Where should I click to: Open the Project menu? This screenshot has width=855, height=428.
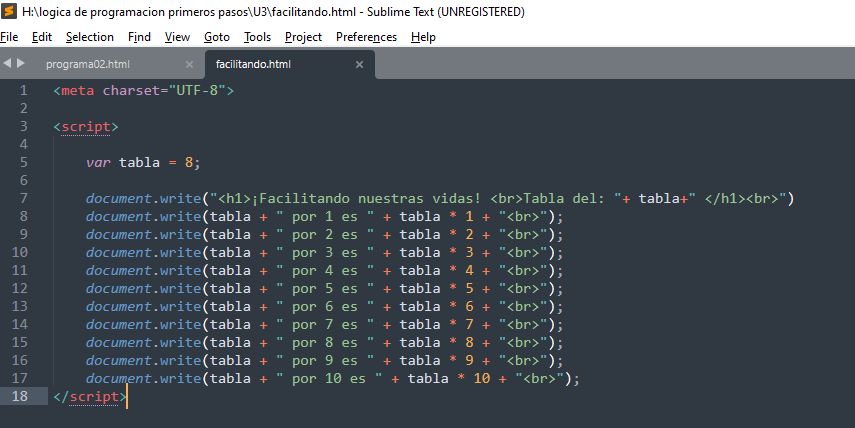(x=303, y=37)
